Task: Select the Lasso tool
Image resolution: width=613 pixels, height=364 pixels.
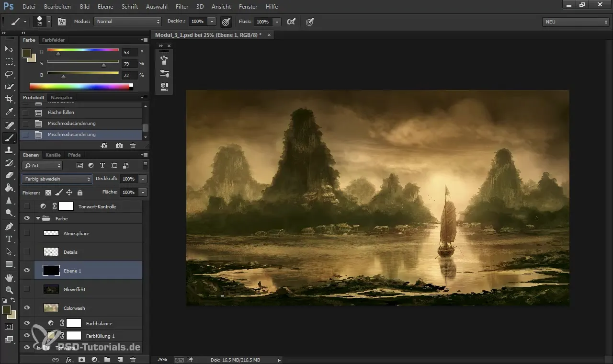Action: coord(9,74)
